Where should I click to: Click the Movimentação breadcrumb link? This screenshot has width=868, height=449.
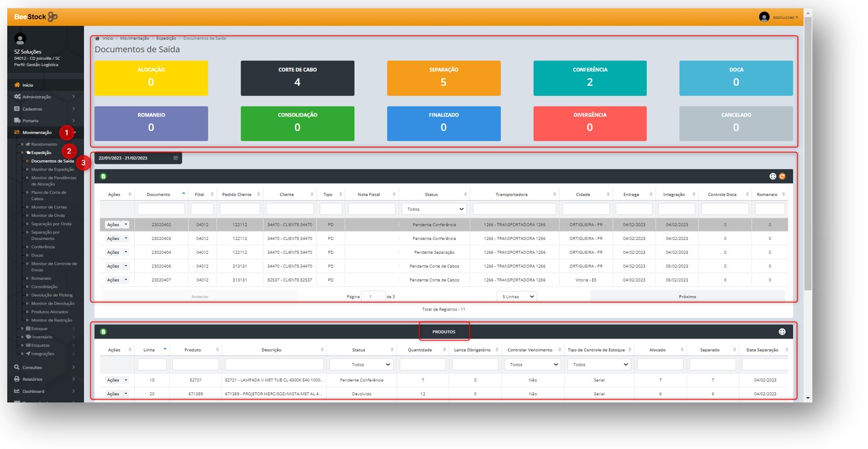click(x=134, y=38)
